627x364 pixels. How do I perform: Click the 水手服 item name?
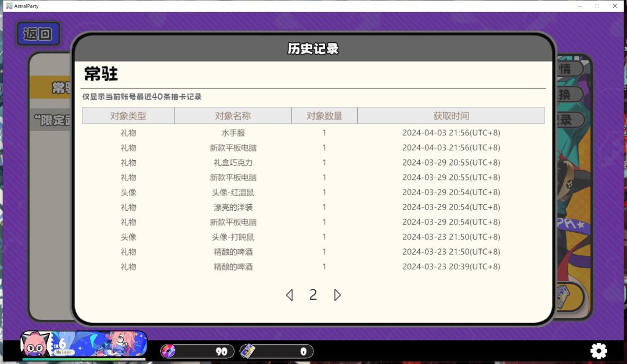(233, 133)
